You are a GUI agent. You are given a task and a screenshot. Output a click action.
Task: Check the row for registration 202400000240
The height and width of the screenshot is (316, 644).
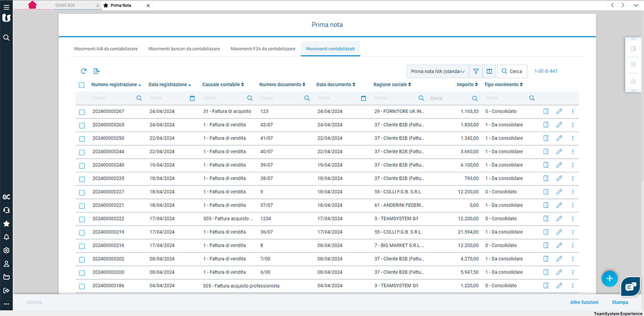pos(82,165)
